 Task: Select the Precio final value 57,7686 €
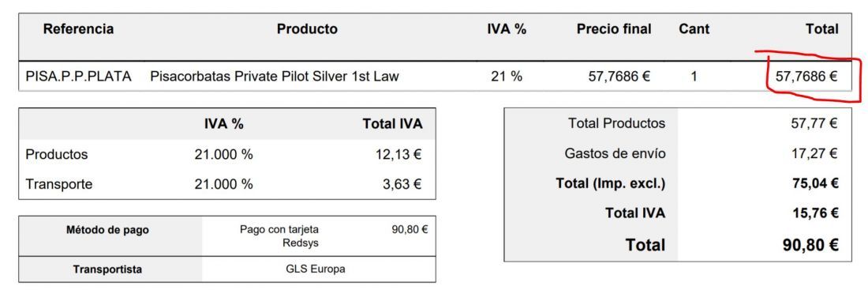[x=619, y=77]
